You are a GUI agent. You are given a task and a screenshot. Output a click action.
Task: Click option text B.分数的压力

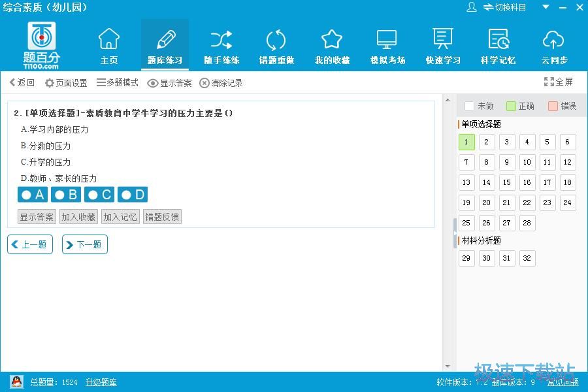point(46,146)
